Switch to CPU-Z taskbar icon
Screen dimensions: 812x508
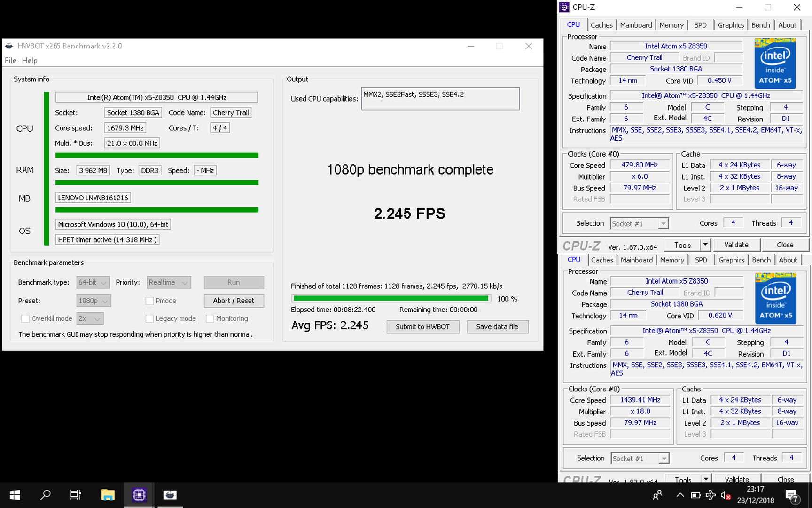pos(139,495)
